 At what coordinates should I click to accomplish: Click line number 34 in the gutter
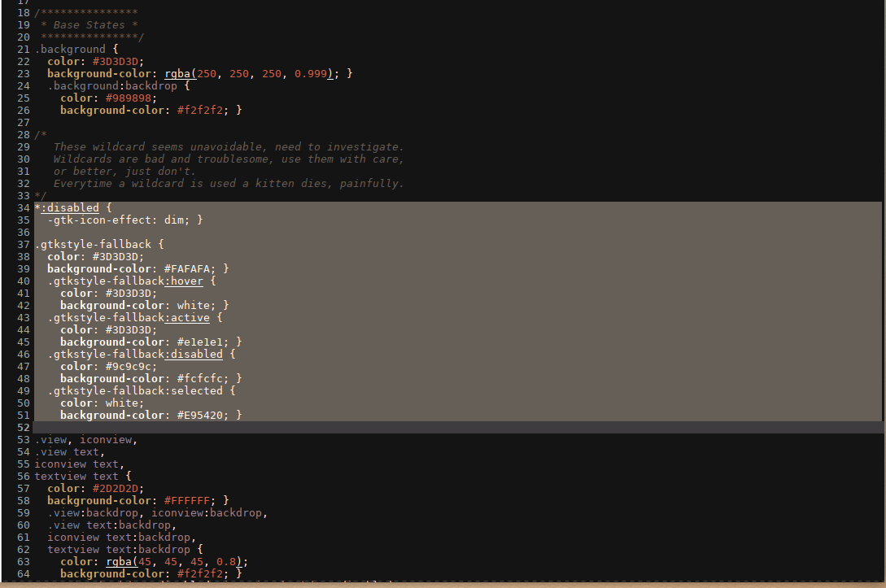coord(23,208)
